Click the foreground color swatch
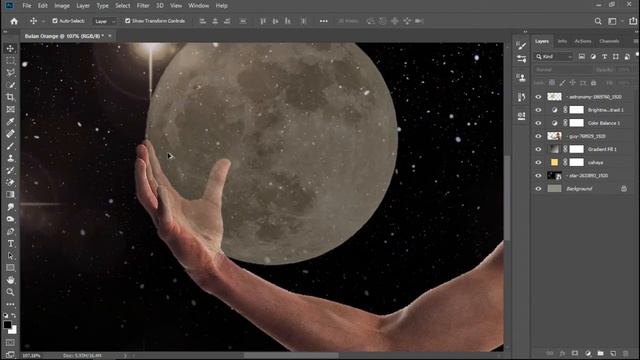This screenshot has height=360, width=640. pyautogui.click(x=7, y=325)
